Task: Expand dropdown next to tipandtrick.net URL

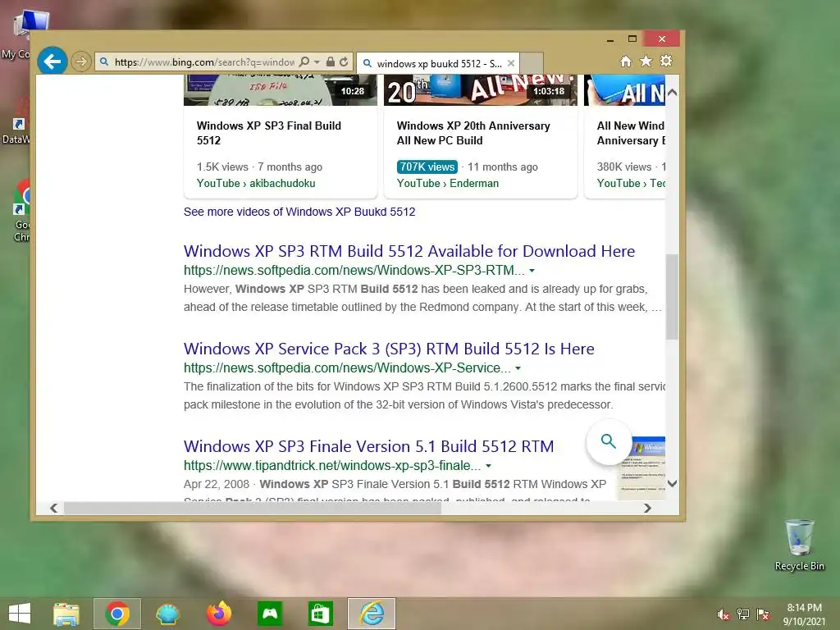Action: [488, 466]
